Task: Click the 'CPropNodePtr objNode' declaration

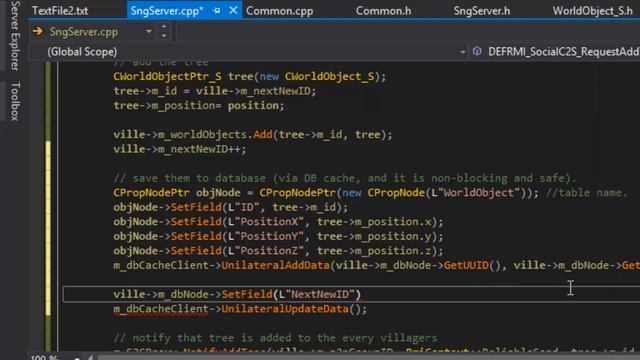Action: [x=177, y=192]
